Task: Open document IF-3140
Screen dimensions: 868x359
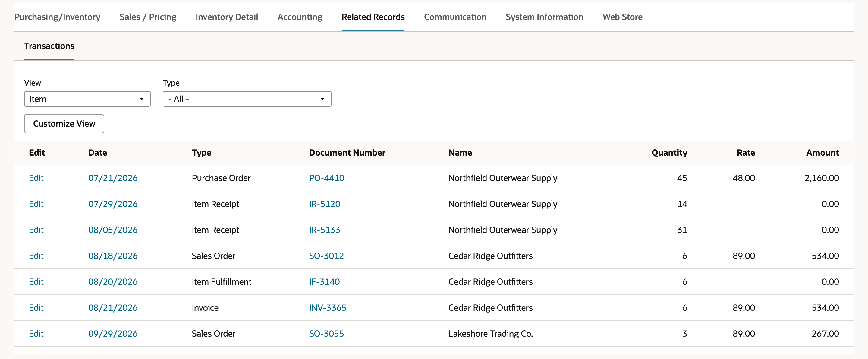Action: click(324, 282)
